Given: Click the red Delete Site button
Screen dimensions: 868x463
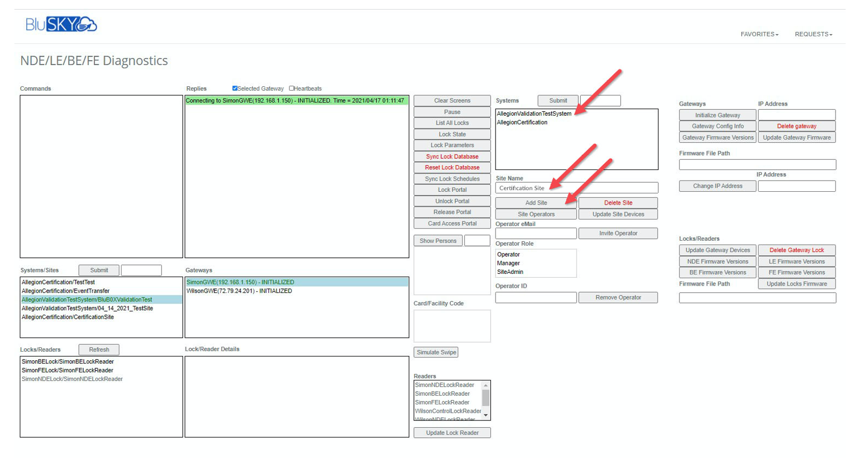Looking at the screenshot, I should pyautogui.click(x=618, y=203).
